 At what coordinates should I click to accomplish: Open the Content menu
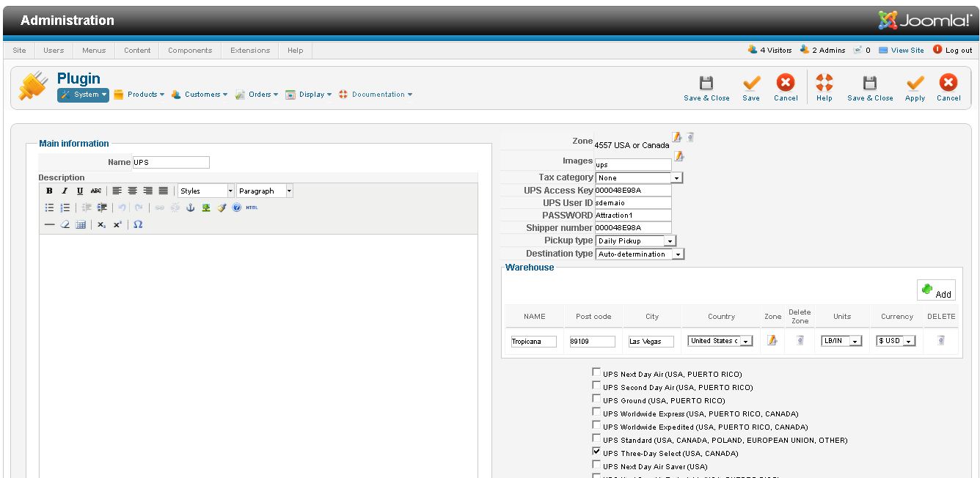[x=137, y=51]
